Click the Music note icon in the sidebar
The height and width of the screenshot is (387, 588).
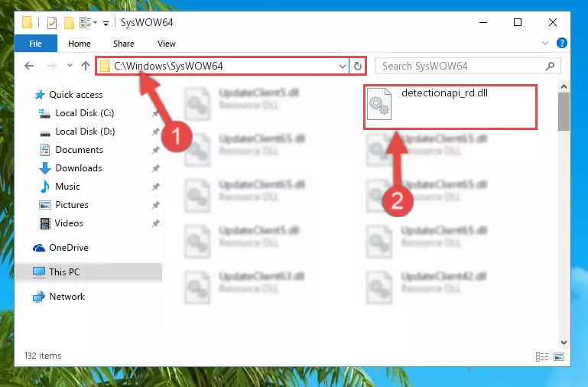pos(45,187)
